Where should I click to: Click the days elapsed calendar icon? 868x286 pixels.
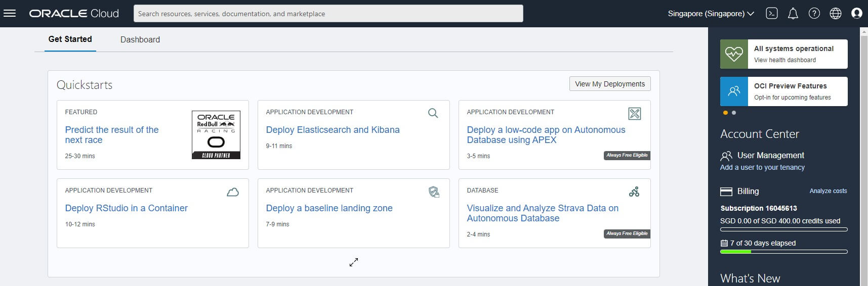[x=724, y=243]
